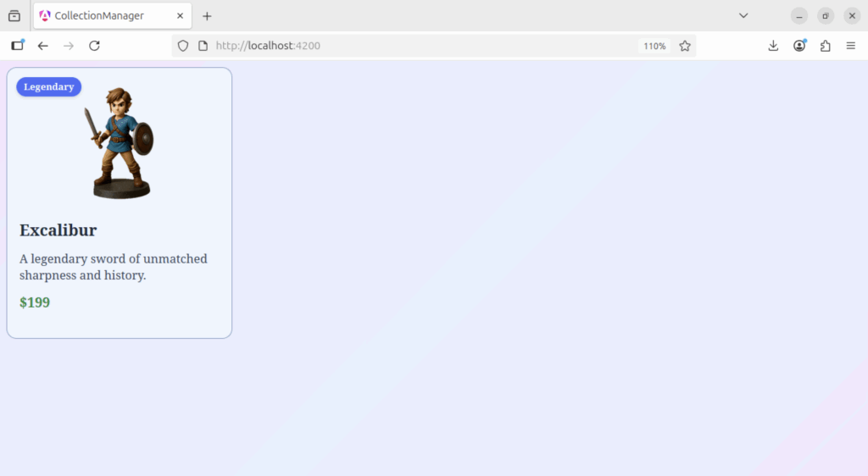Open the hamburger application menu

(x=851, y=46)
